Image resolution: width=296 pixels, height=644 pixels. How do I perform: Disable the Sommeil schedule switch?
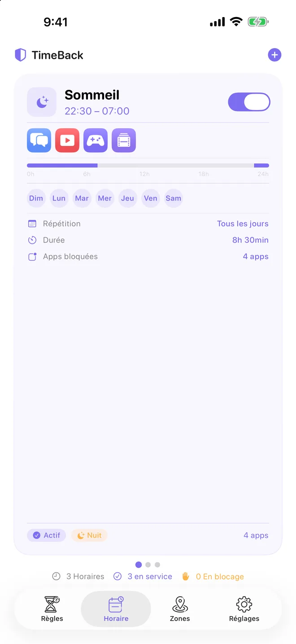point(249,102)
